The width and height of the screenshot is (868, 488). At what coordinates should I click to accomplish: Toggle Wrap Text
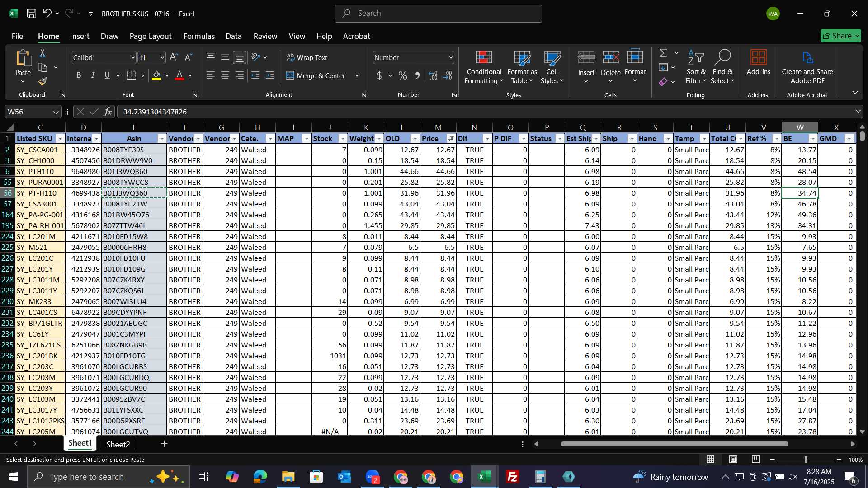click(307, 57)
